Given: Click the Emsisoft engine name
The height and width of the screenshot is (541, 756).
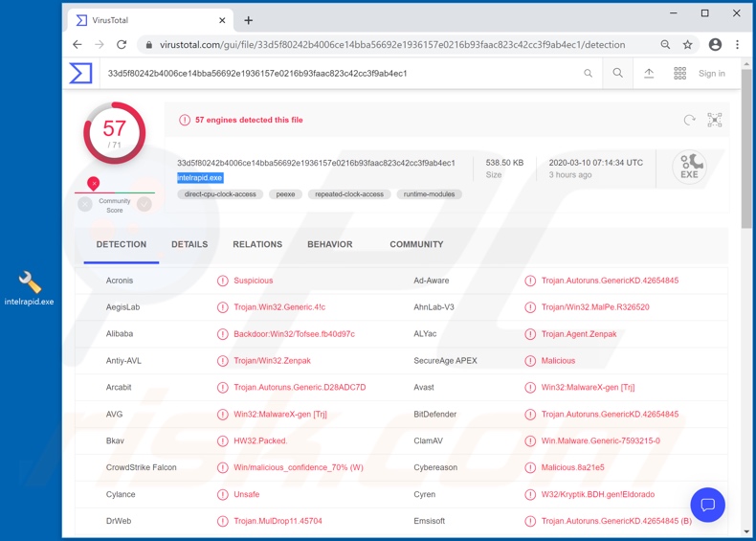Looking at the screenshot, I should tap(429, 521).
